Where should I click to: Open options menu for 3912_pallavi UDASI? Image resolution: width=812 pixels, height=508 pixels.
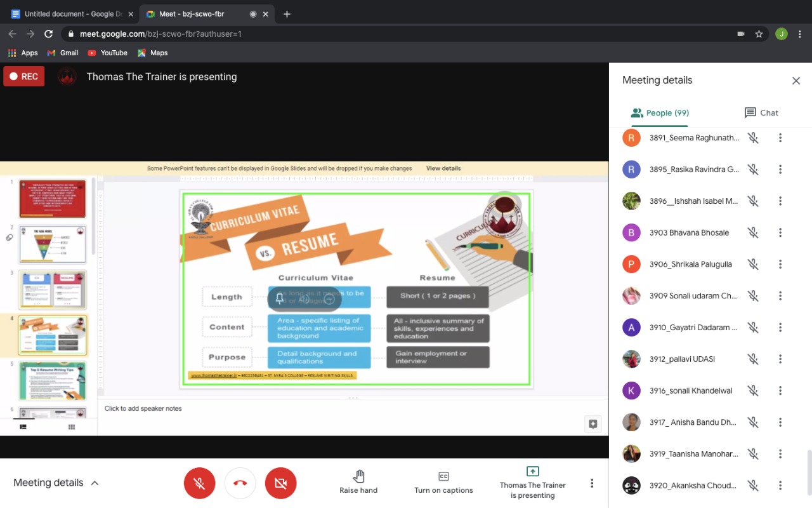click(x=780, y=359)
